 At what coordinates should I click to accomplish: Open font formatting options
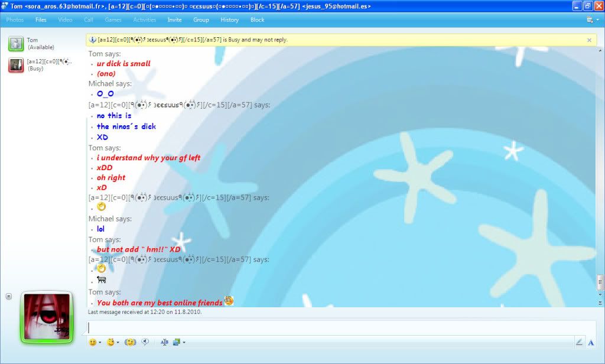tap(164, 342)
